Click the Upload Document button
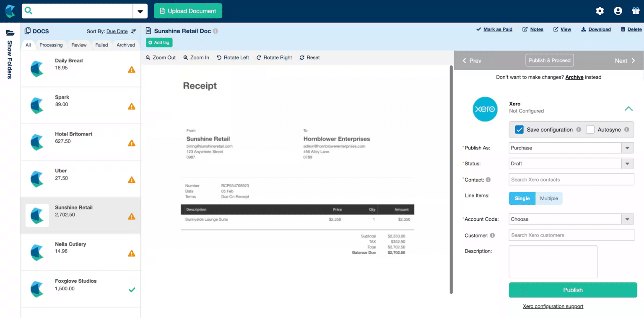644x318 pixels. [188, 10]
